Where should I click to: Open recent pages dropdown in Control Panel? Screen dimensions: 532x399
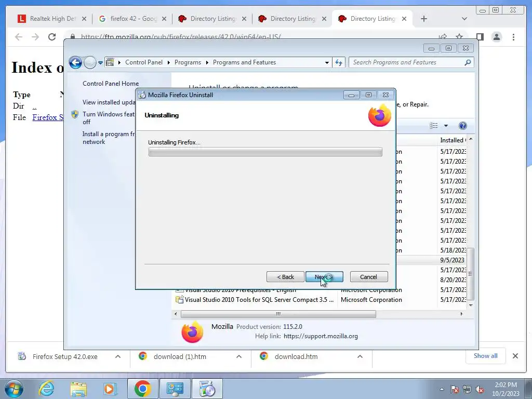point(100,62)
